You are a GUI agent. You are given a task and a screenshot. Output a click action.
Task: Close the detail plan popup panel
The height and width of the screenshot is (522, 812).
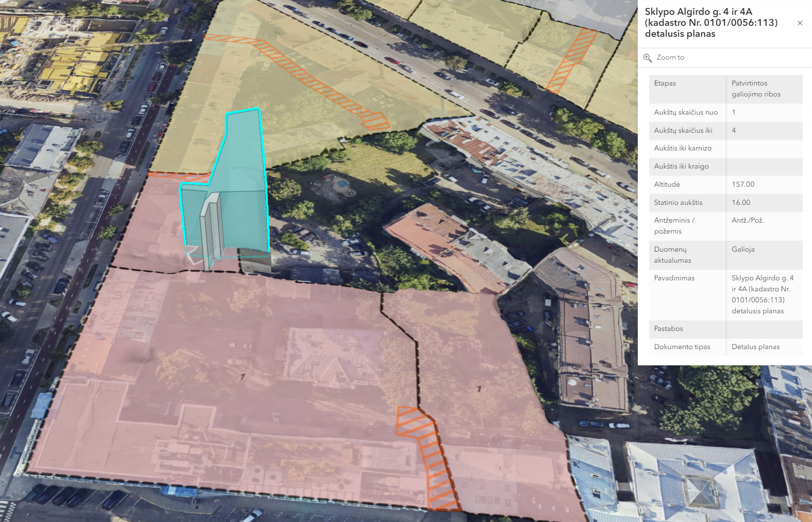tap(800, 23)
